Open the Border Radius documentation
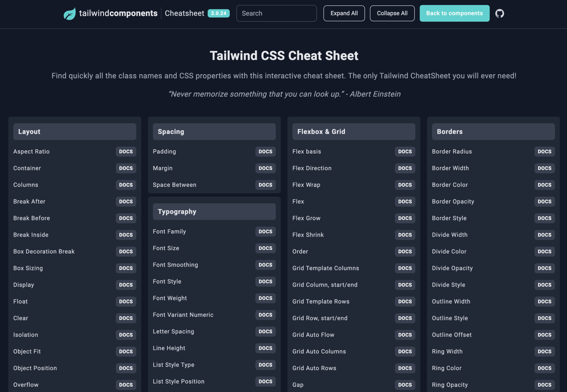Viewport: 567px width, 392px height. pyautogui.click(x=544, y=151)
